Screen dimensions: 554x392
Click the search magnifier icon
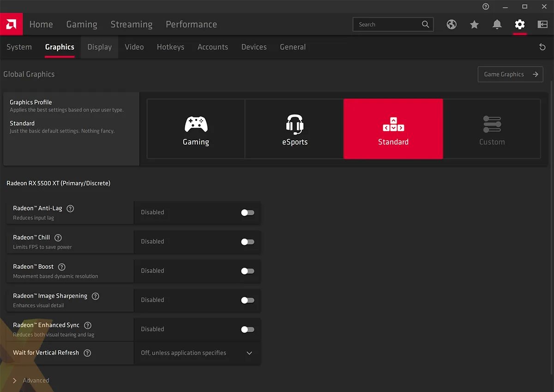(x=425, y=24)
